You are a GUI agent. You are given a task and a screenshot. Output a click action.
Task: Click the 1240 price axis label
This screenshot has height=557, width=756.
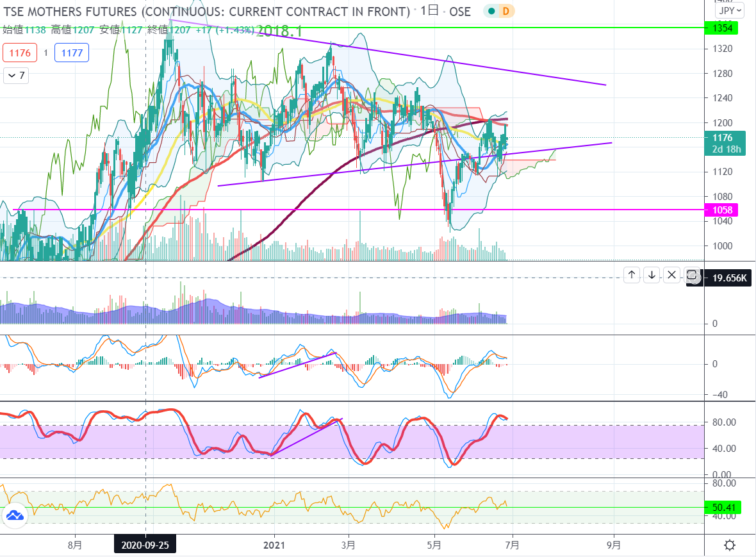point(722,98)
